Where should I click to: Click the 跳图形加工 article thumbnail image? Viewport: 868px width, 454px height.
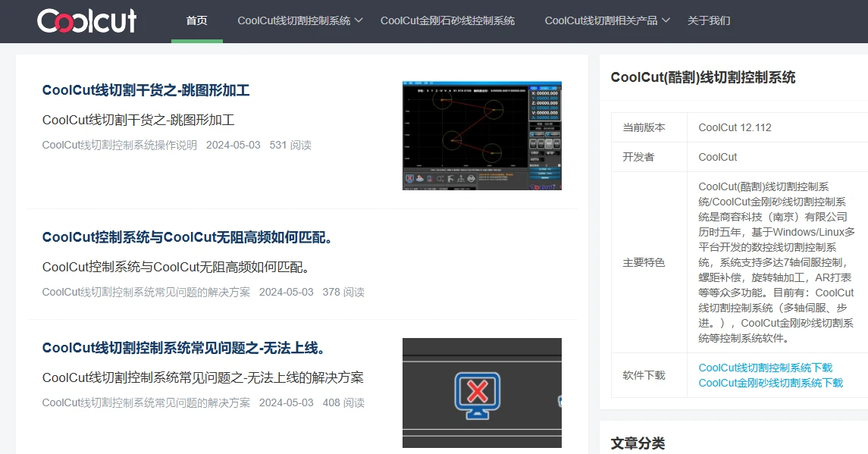coord(481,135)
